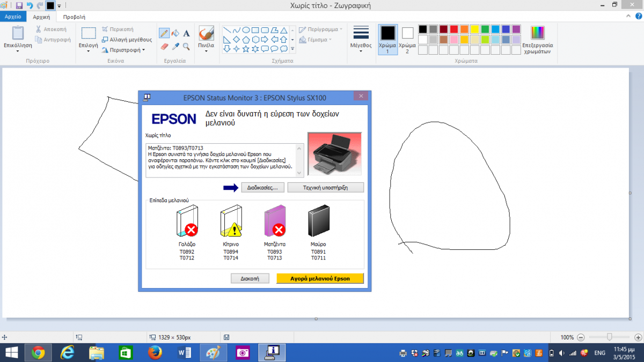The image size is (644, 362).
Task: Open Επεξεργασία χρωμάτων color editor
Action: pos(537,40)
